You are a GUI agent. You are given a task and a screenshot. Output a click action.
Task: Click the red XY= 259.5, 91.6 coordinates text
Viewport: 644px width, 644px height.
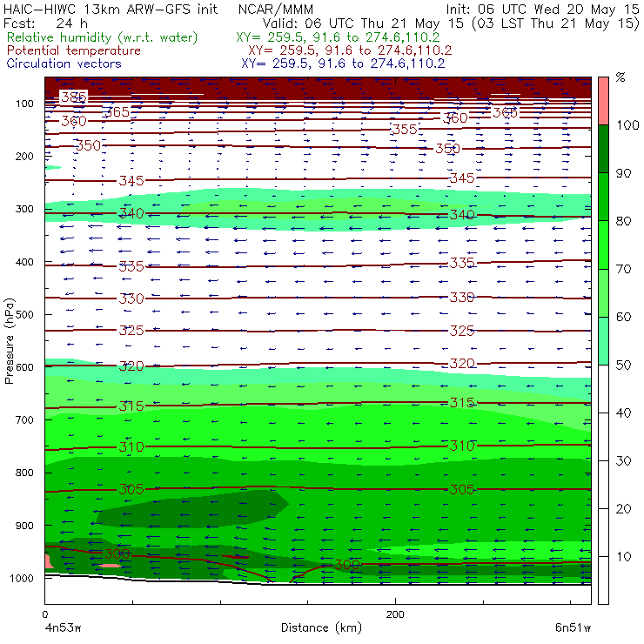click(x=350, y=50)
